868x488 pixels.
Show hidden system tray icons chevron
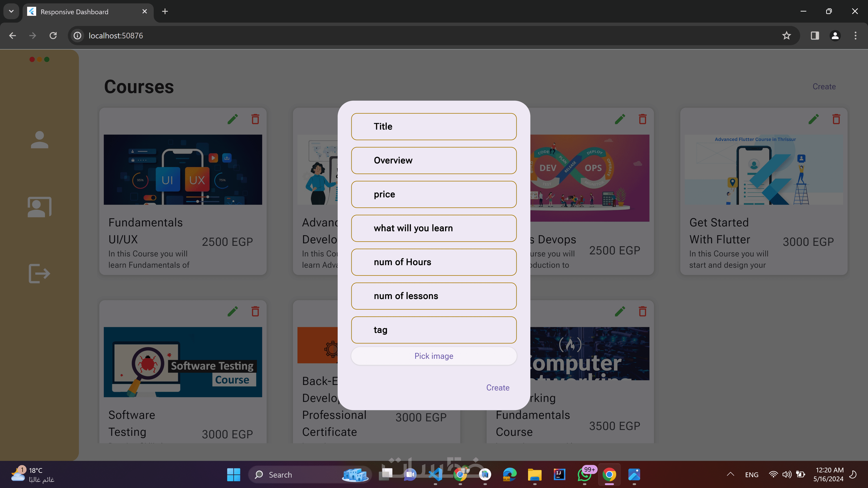tap(730, 474)
